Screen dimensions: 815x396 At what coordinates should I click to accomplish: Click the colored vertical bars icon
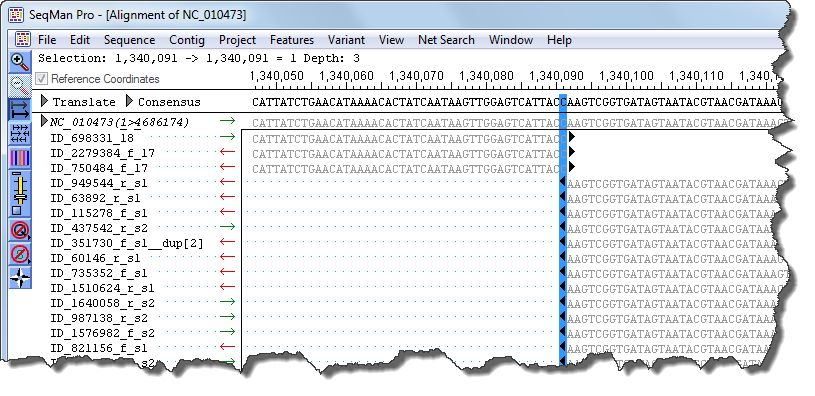[x=20, y=157]
